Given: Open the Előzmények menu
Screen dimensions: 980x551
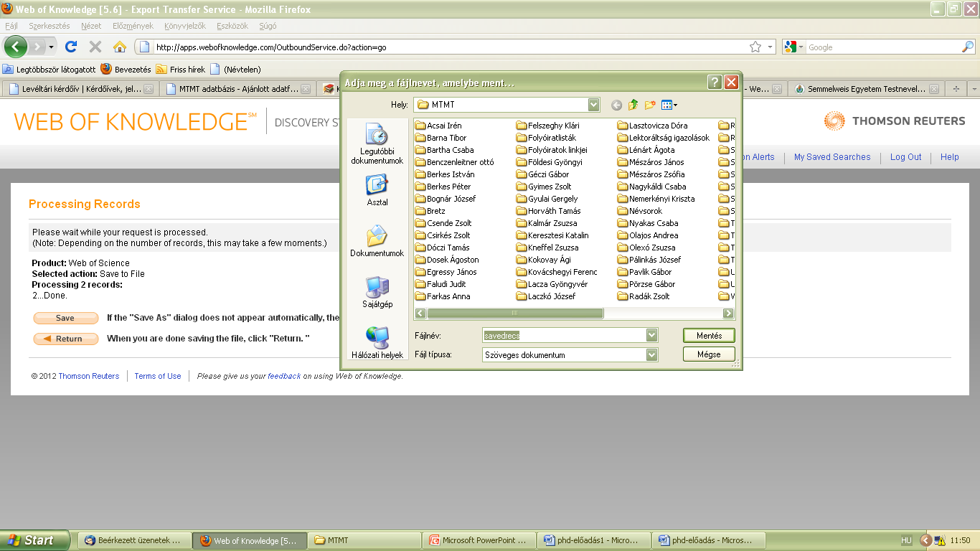Looking at the screenshot, I should coord(133,26).
